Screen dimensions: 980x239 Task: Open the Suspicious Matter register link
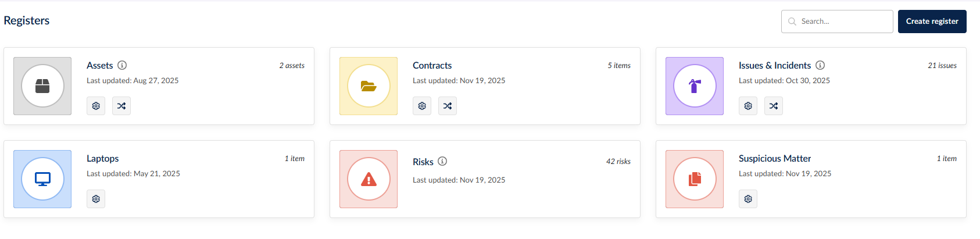[x=774, y=159]
